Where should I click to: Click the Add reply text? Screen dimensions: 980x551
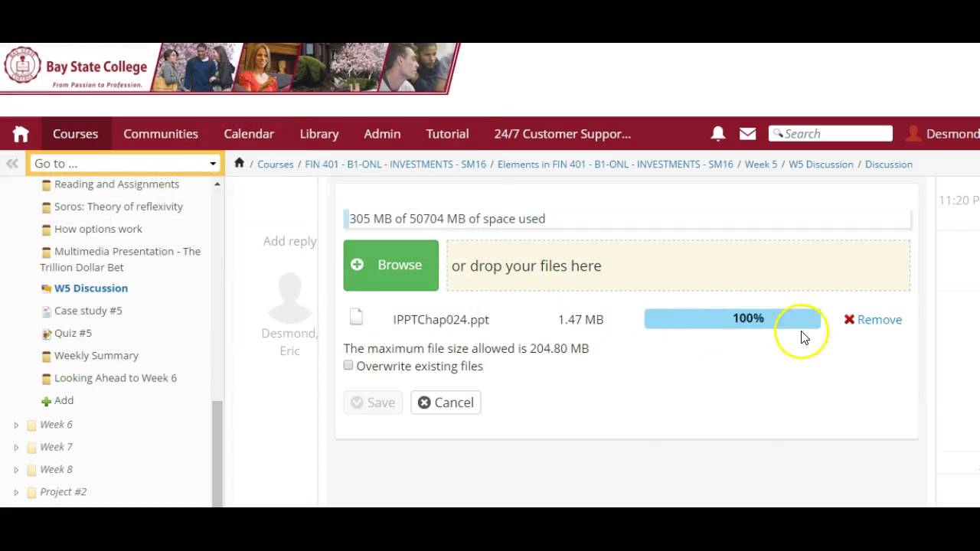pos(289,241)
